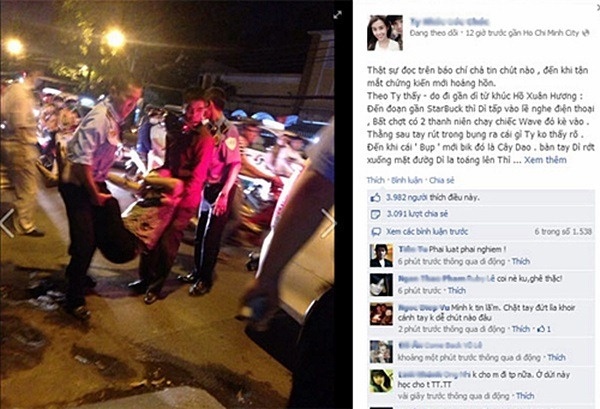This screenshot has height=409, width=600.
Task: Click Bình luận link below post
Action: [x=407, y=180]
